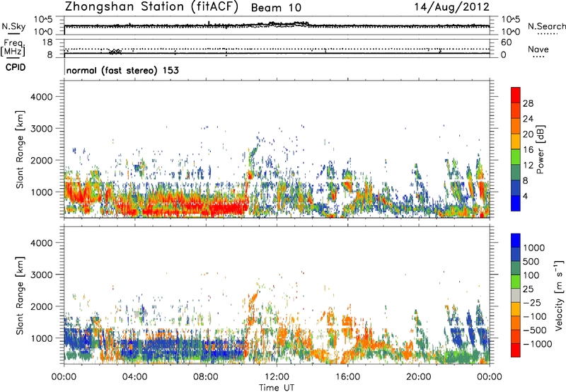
Task: Click the 'Velocity [m s-1]' colorbar title
Action: [559, 295]
